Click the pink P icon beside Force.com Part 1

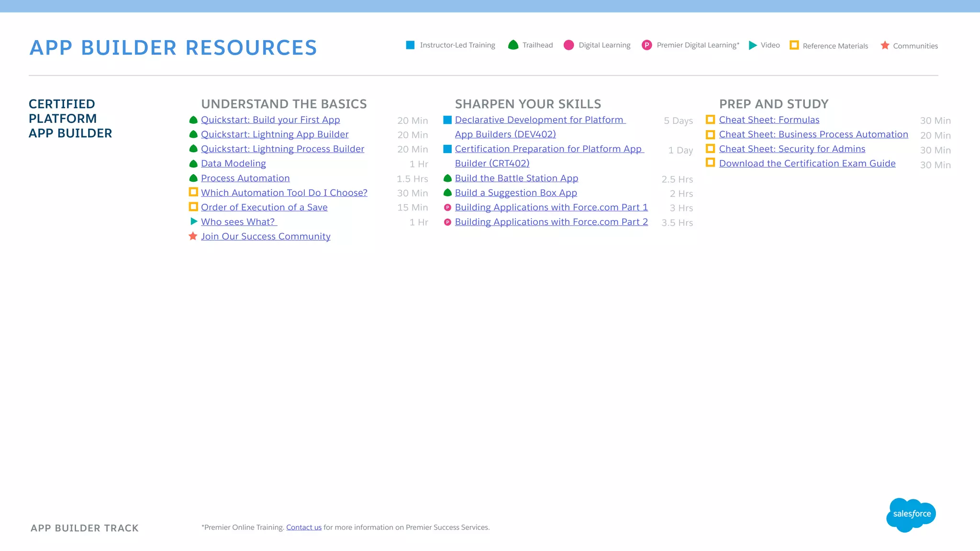(x=447, y=208)
